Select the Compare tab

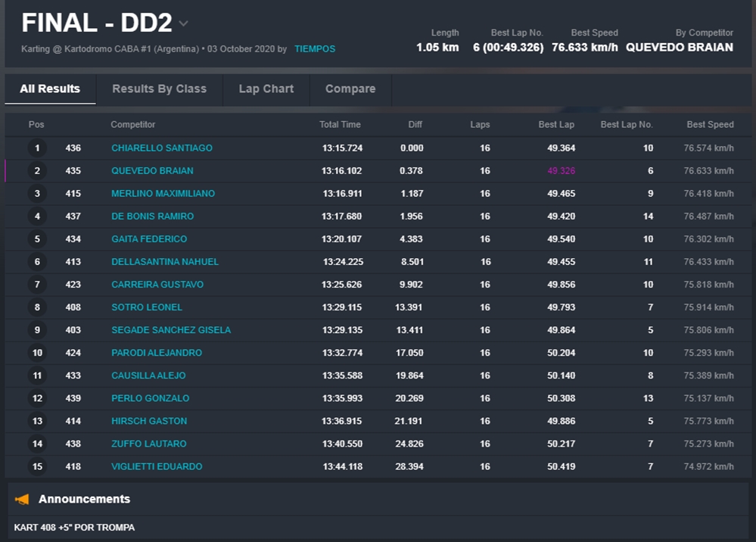(350, 89)
